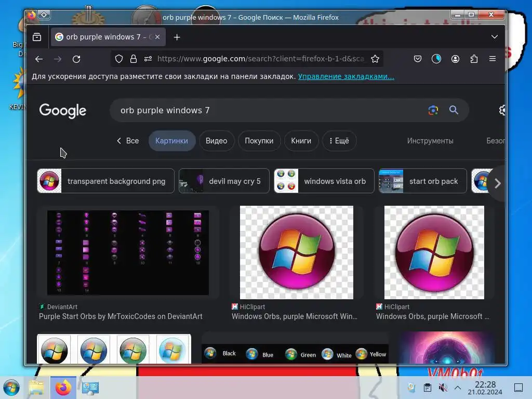Open Google quick settings gear

[x=502, y=110]
